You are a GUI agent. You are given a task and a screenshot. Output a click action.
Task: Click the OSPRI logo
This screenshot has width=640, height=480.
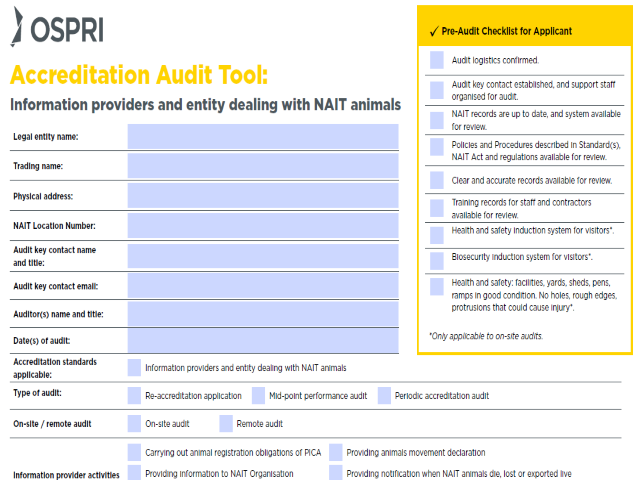click(57, 27)
